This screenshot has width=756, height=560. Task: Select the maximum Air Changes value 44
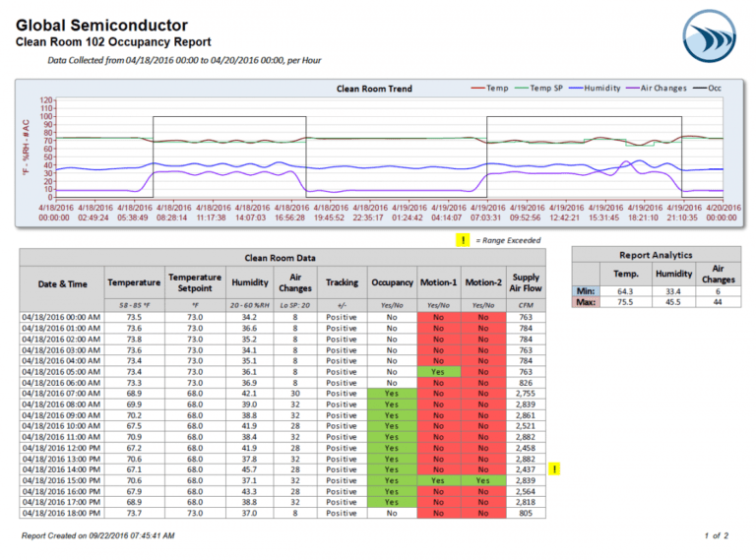point(717,301)
